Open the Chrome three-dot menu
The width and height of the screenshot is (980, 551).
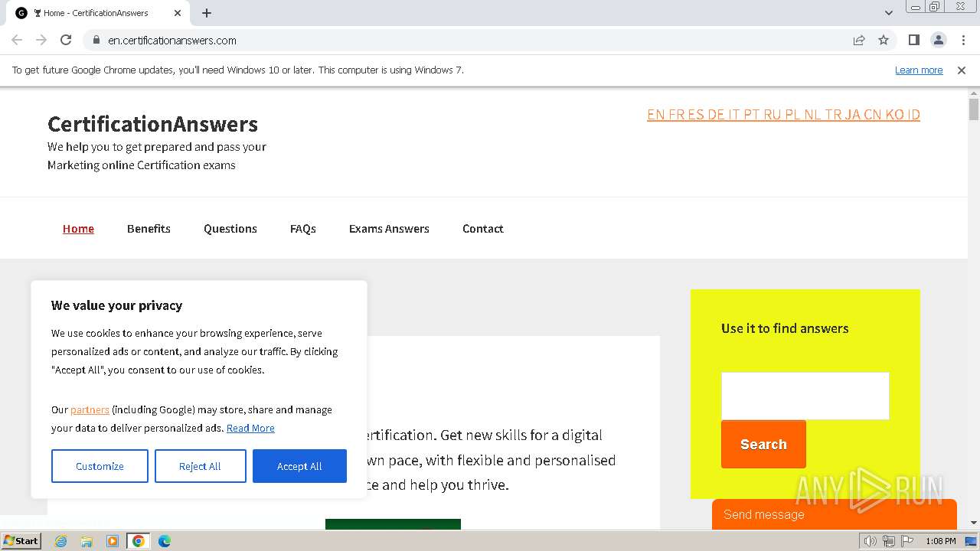[x=963, y=40]
